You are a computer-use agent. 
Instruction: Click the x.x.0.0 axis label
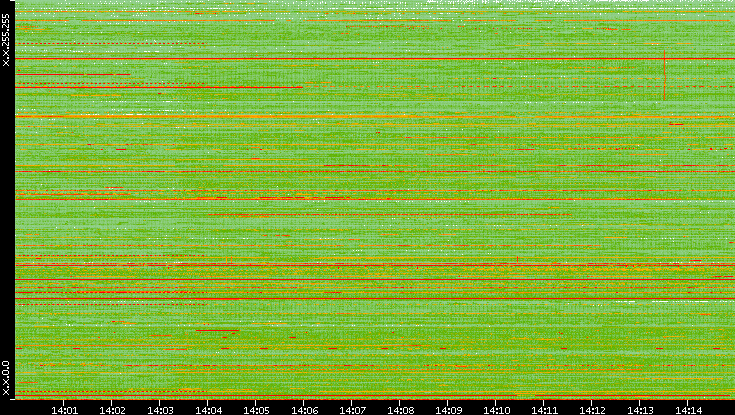(6, 378)
